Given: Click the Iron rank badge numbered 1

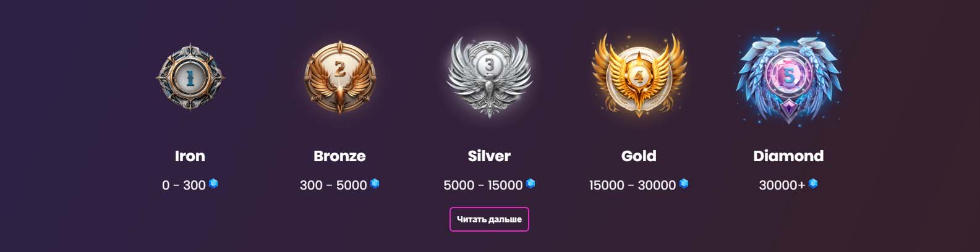Looking at the screenshot, I should pos(190,77).
